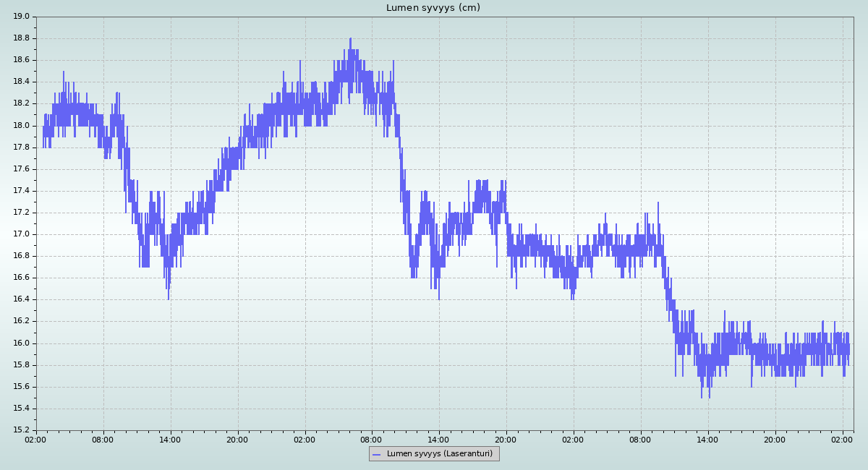
Task: Click the highest peak of the data line
Action: (350, 39)
